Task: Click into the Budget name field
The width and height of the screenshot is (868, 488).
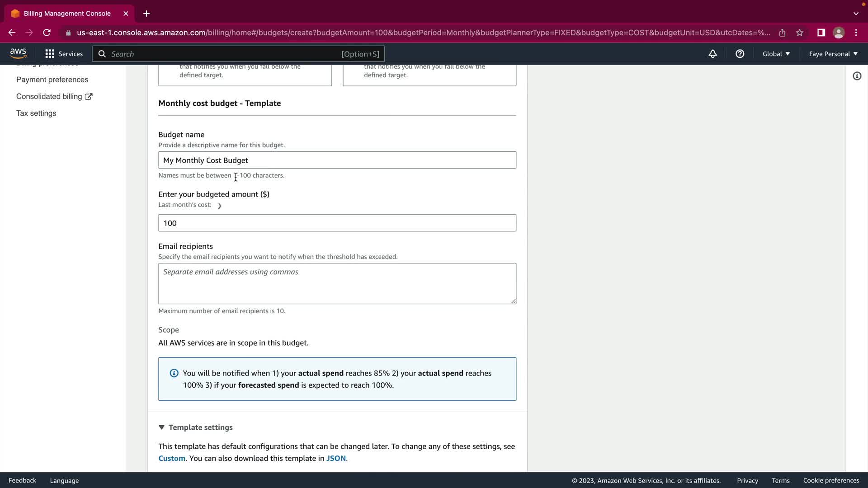Action: coord(337,160)
